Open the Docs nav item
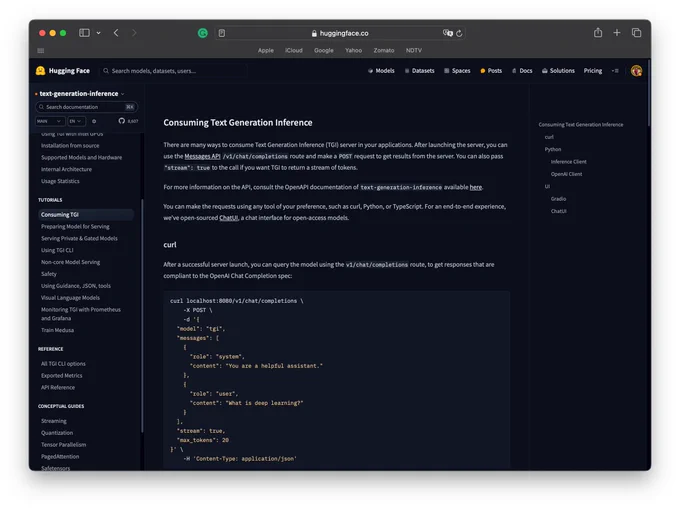 522,71
